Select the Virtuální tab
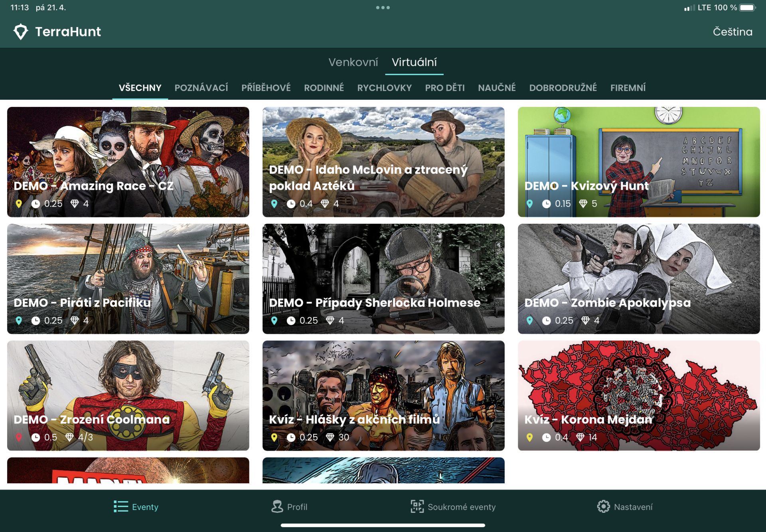This screenshot has height=532, width=766. (x=414, y=62)
